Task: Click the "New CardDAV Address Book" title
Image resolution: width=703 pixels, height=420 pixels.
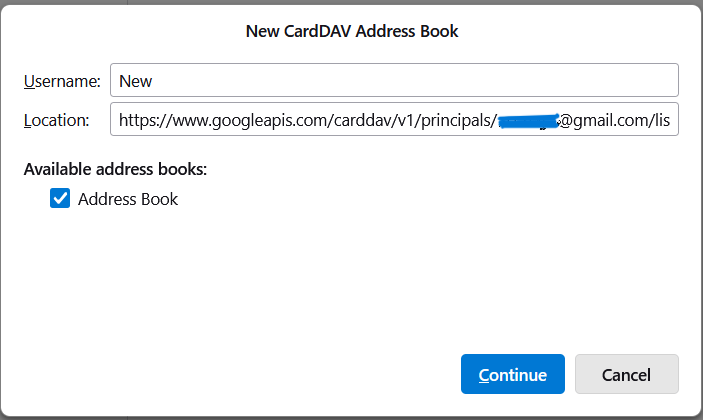Action: [352, 31]
